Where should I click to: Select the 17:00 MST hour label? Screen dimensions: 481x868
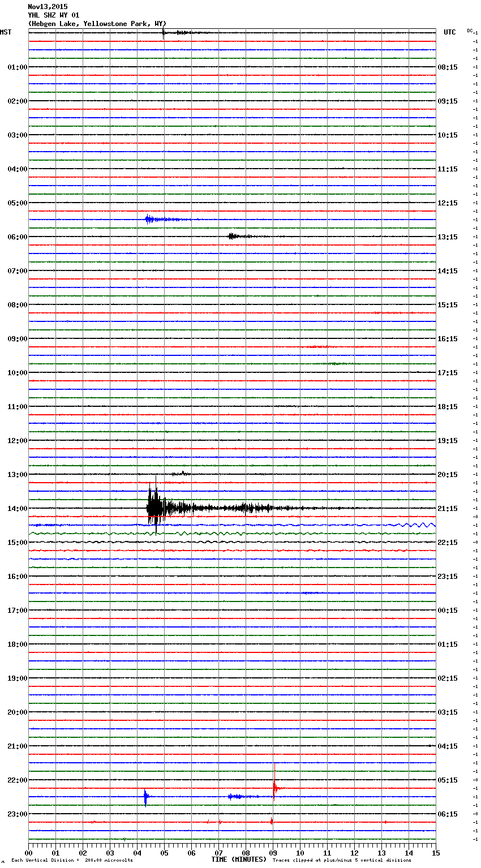pyautogui.click(x=18, y=611)
